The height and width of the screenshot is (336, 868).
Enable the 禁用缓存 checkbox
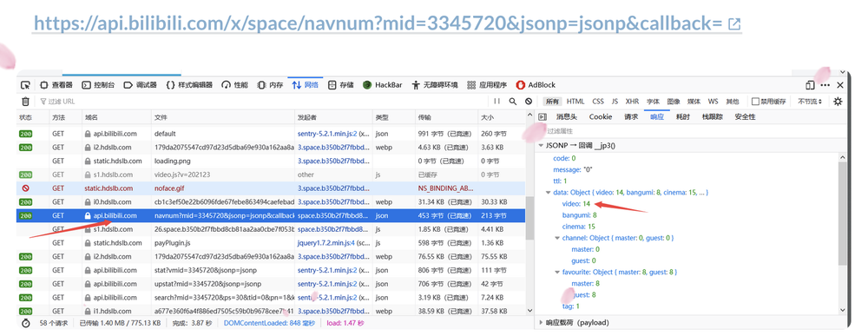tap(755, 102)
